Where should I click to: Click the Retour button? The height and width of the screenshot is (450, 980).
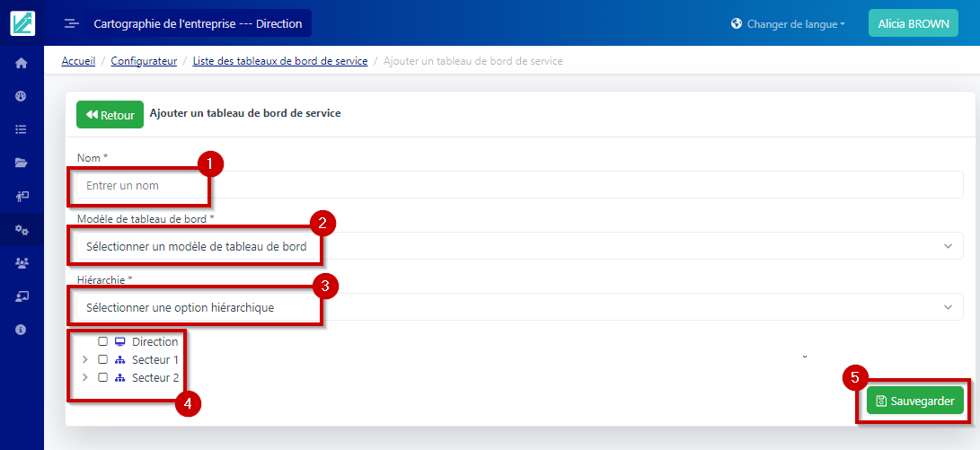point(110,114)
